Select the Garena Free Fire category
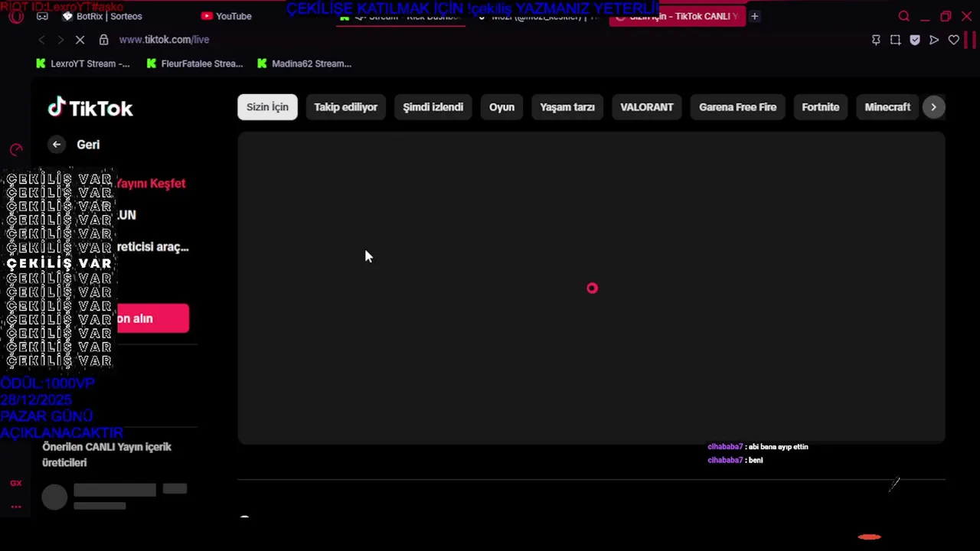The height and width of the screenshot is (551, 980). 737,107
